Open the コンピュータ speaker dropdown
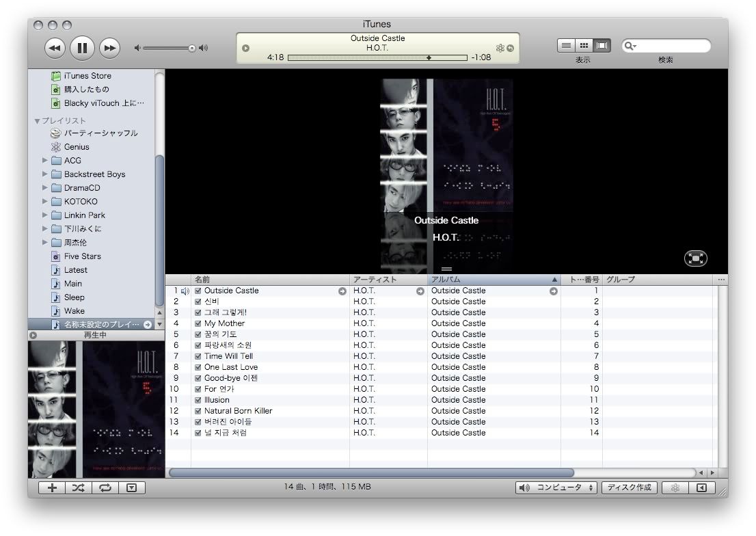756x536 pixels. pyautogui.click(x=556, y=487)
